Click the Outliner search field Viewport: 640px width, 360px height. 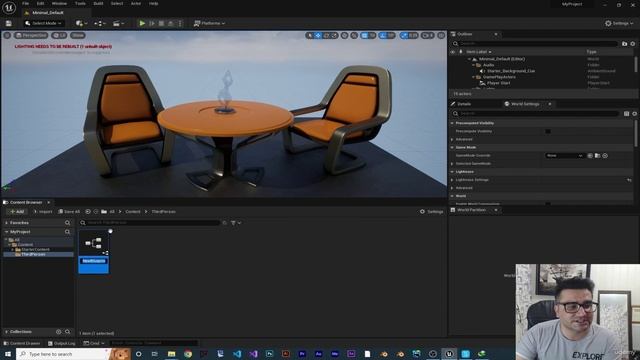536,43
